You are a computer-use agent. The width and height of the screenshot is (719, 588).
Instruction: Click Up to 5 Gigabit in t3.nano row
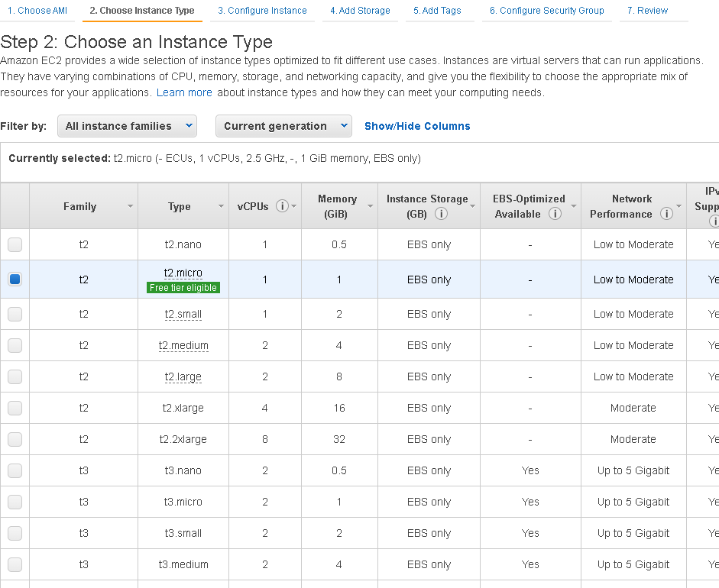[633, 470]
